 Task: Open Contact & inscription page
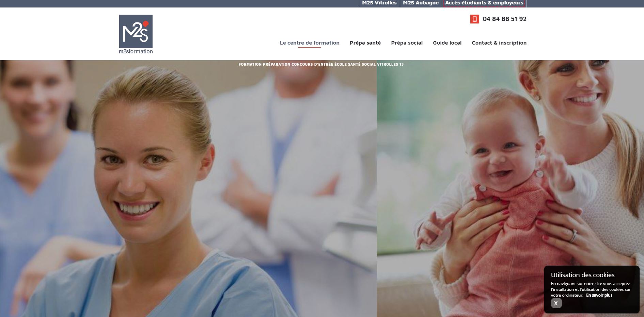tap(499, 43)
